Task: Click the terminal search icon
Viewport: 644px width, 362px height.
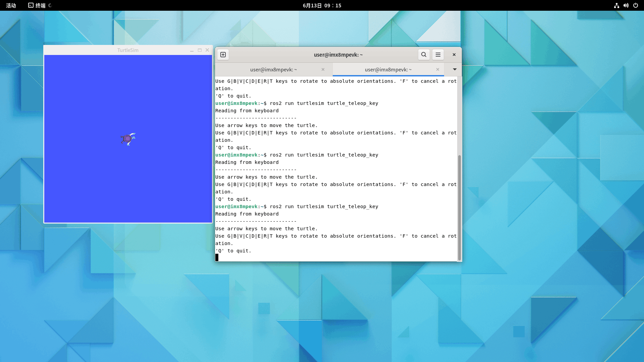Action: point(424,55)
